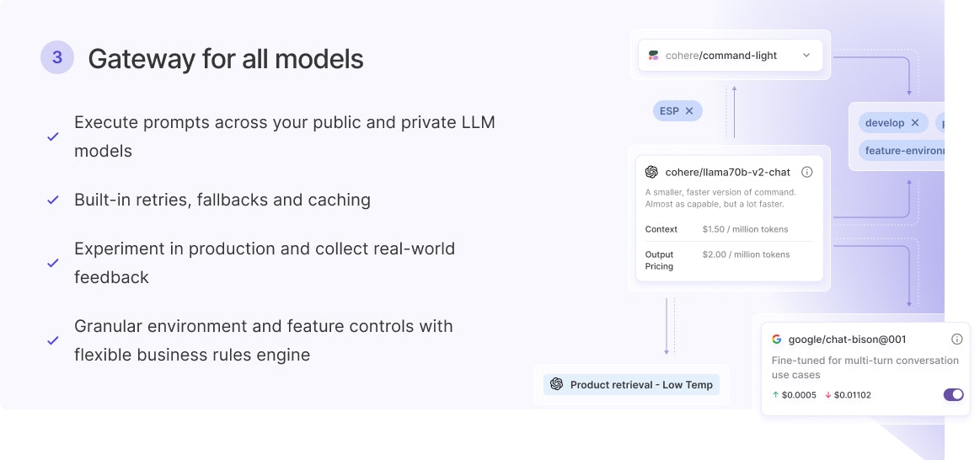This screenshot has height=460, width=980.
Task: Select the develop tag chip
Action: pos(893,123)
